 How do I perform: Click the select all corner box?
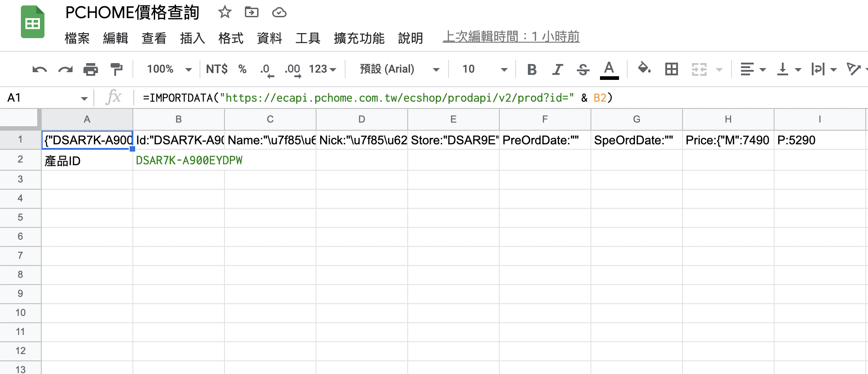tap(20, 119)
